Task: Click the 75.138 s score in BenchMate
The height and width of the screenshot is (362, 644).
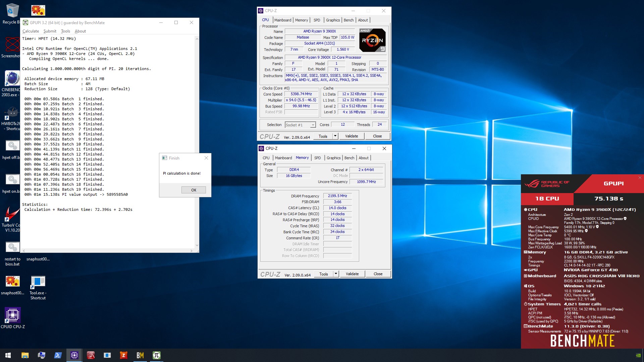Action: (x=608, y=199)
